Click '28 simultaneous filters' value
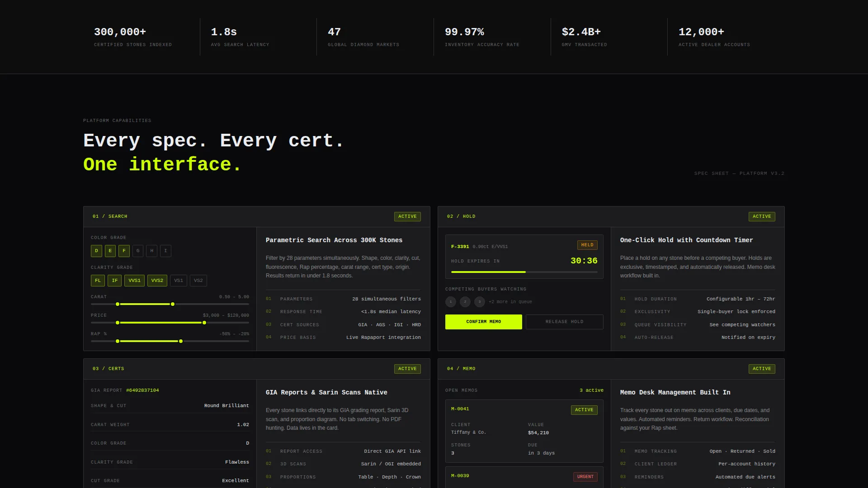 [x=387, y=299]
